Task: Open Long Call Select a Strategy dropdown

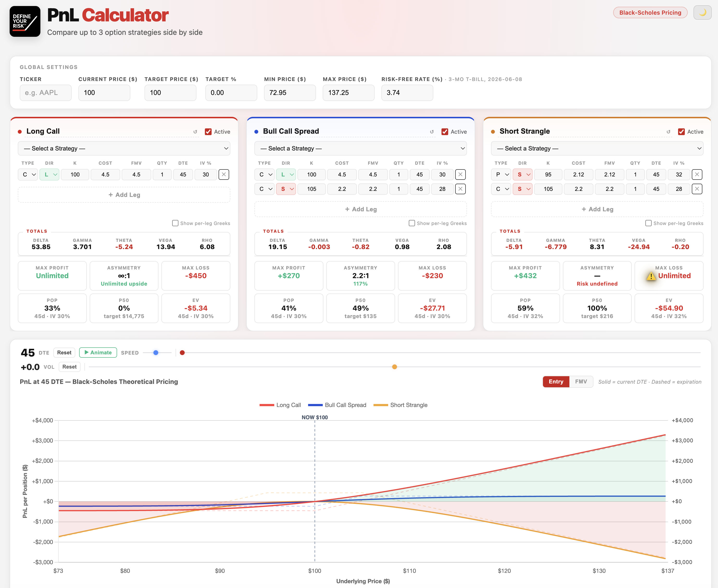Action: (x=124, y=148)
